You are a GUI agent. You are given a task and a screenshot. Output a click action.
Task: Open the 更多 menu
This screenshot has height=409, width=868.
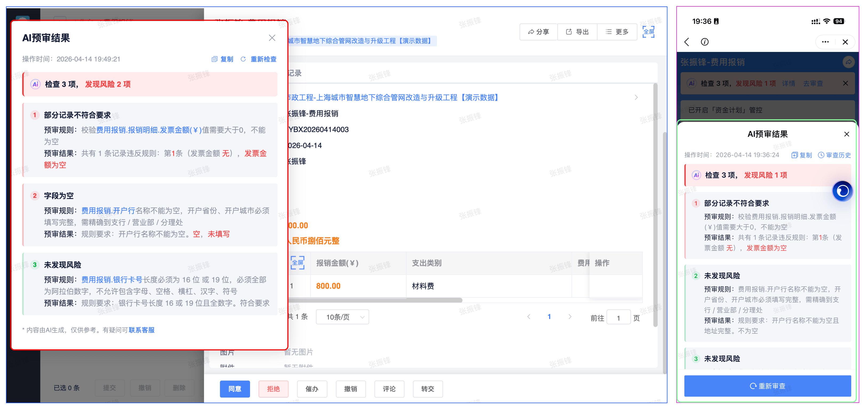tap(617, 32)
